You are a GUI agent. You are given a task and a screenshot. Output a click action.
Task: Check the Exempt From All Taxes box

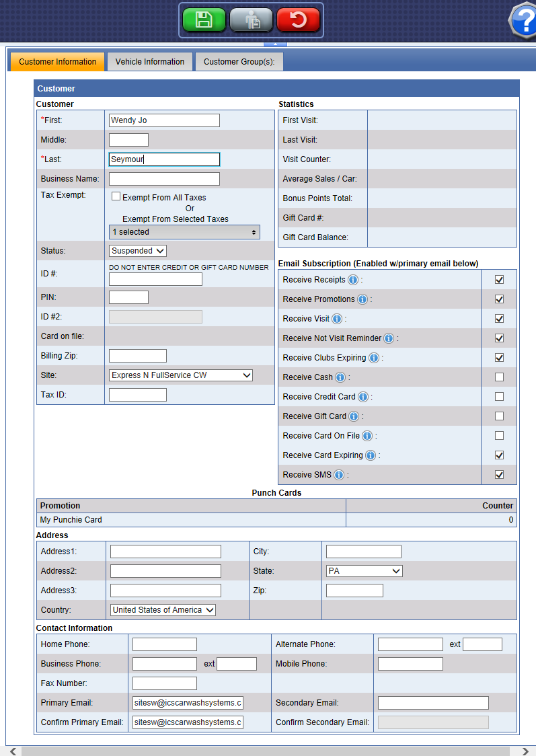click(116, 197)
